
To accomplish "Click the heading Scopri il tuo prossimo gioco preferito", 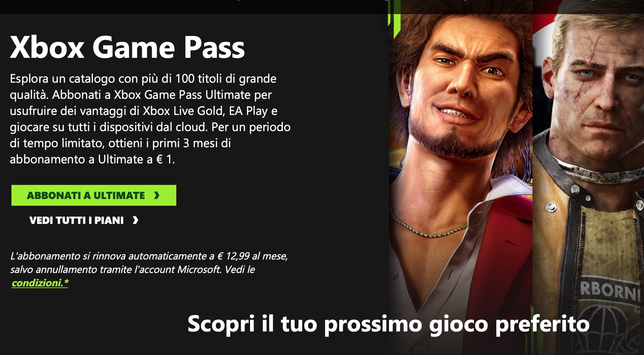I will point(389,324).
